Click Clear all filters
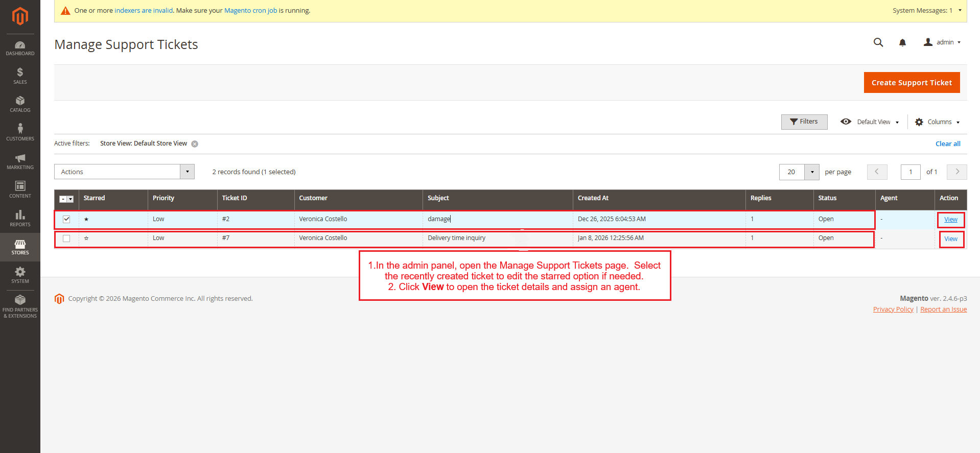This screenshot has width=980, height=453. click(948, 144)
